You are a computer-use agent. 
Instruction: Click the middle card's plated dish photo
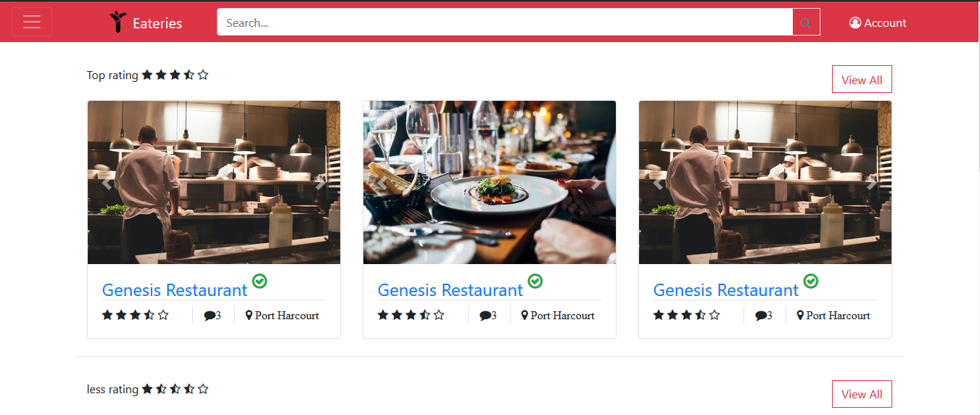click(490, 183)
